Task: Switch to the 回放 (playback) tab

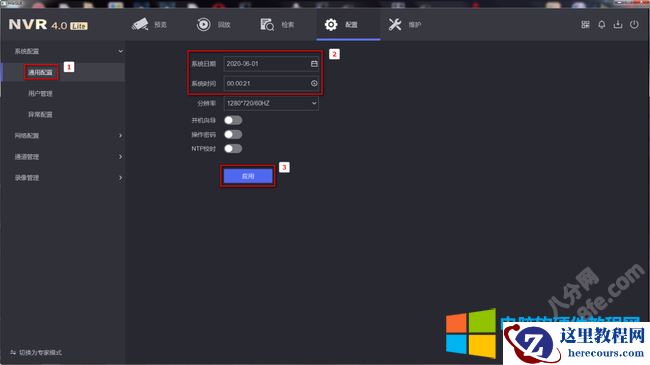Action: click(213, 24)
